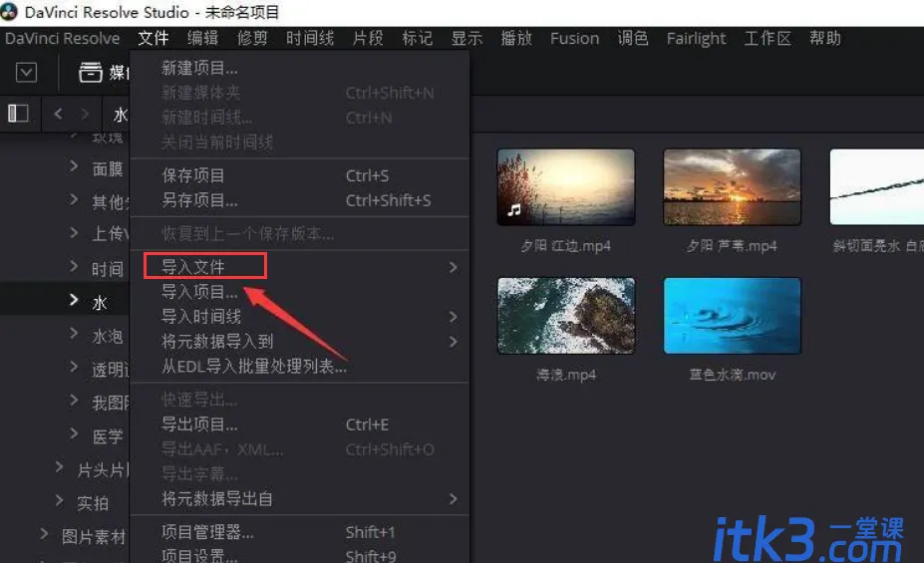
Task: Select the 图片素材 folder in tree
Action: pyautogui.click(x=94, y=536)
